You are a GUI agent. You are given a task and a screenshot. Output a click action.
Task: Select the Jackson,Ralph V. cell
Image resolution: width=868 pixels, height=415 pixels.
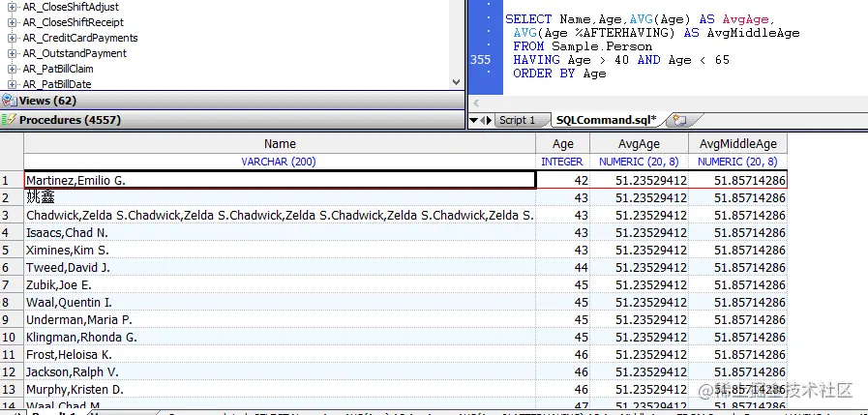pos(280,371)
